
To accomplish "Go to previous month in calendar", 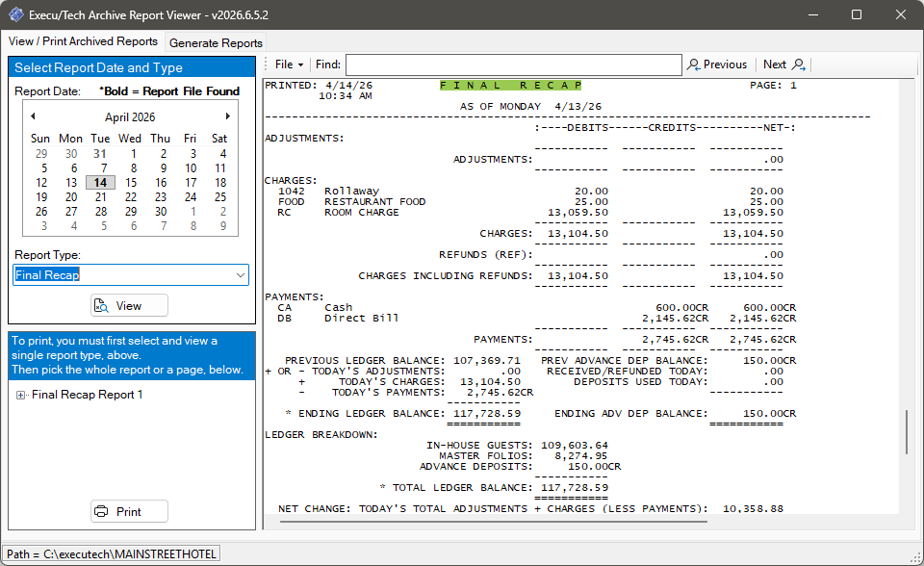I will [33, 116].
